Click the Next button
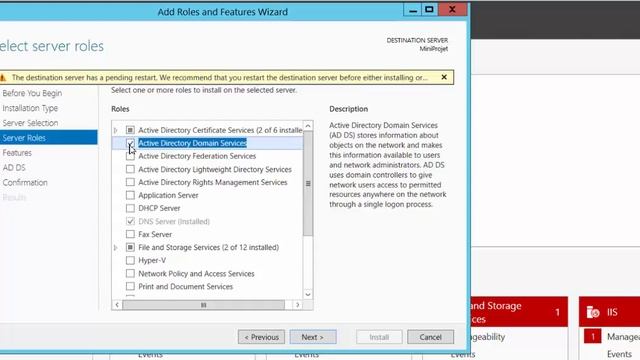640x360 pixels. [313, 337]
